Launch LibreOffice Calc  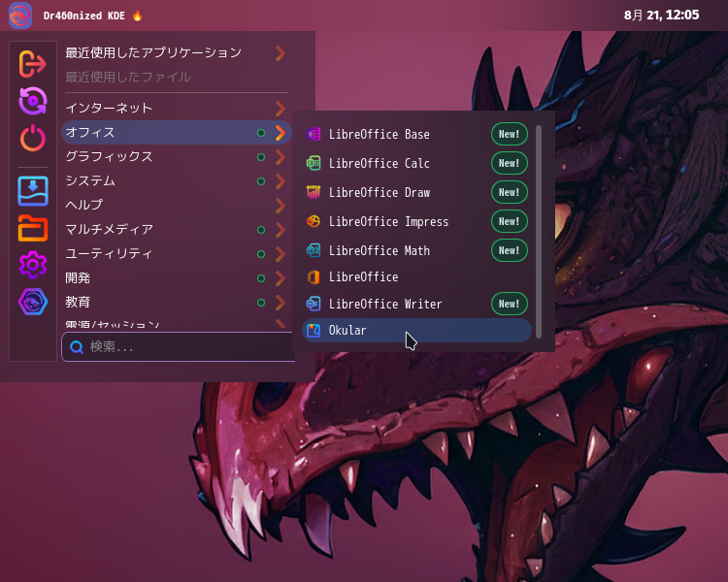click(x=416, y=163)
